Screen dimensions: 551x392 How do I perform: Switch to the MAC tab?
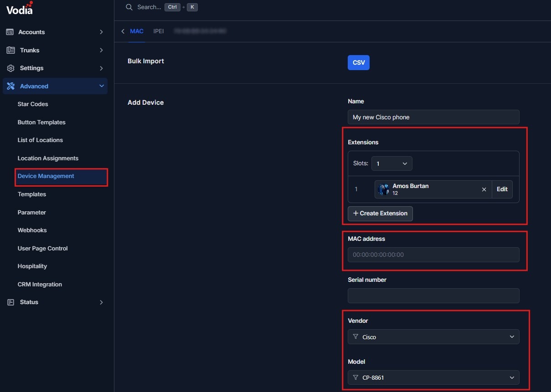(x=137, y=31)
